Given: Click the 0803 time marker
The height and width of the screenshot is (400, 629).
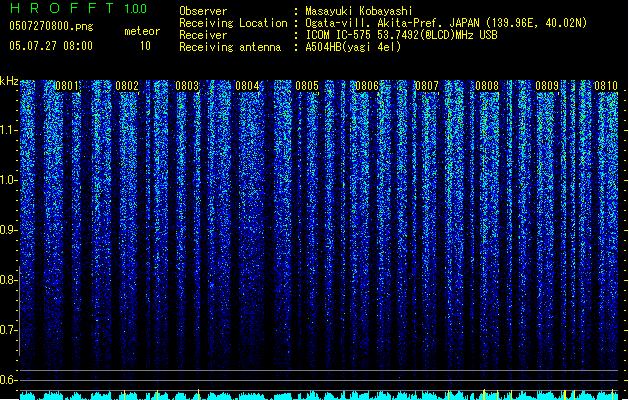Looking at the screenshot, I should [187, 86].
